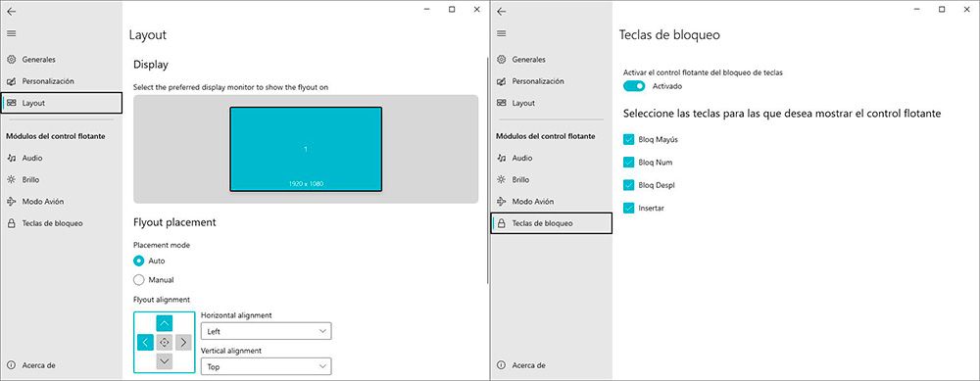Align flyout right with the right arrow
The width and height of the screenshot is (980, 381).
[183, 342]
